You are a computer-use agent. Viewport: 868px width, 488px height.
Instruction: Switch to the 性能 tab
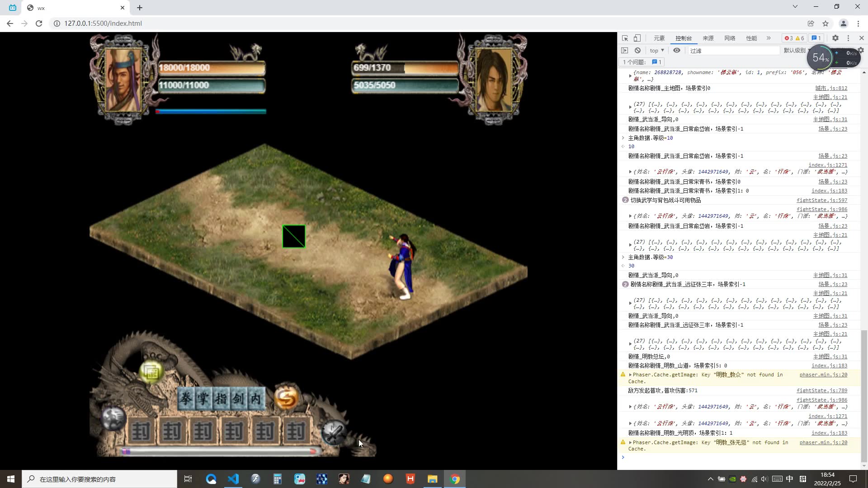(751, 38)
